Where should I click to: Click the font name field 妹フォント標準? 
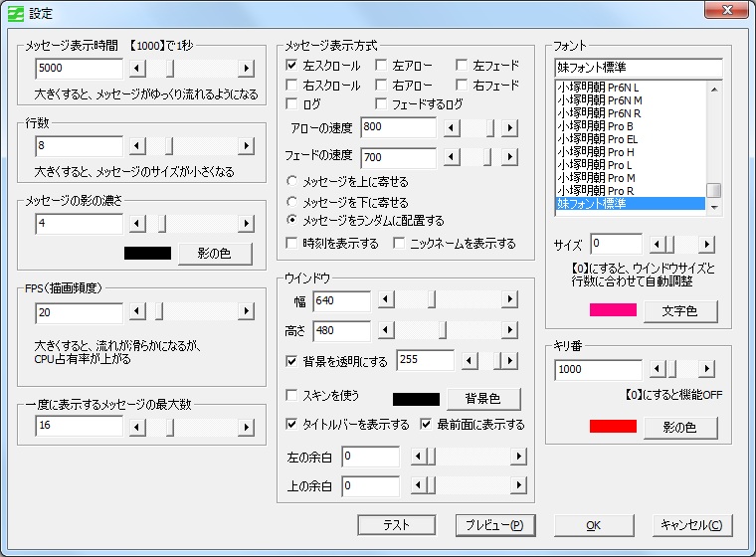click(x=639, y=67)
